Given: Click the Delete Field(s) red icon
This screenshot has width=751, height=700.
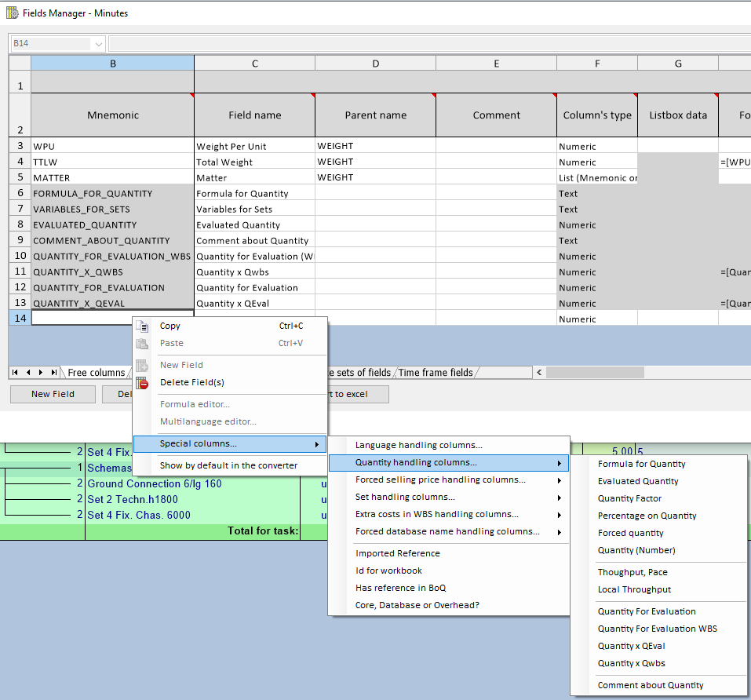Looking at the screenshot, I should (x=142, y=383).
